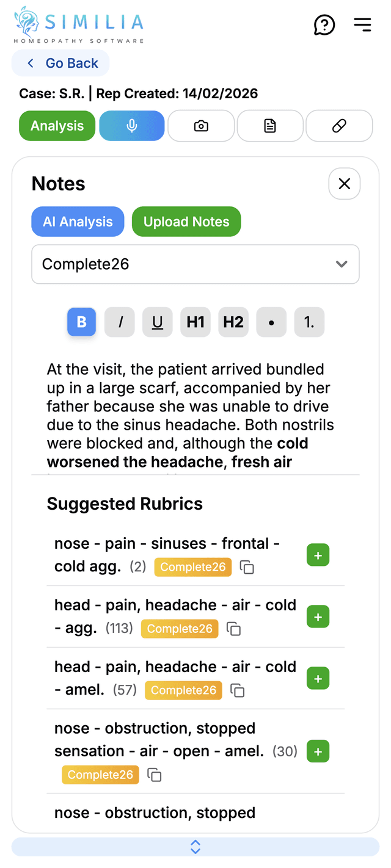Click the Upload Notes button
Viewport: 391px width, 868px height.
186,222
